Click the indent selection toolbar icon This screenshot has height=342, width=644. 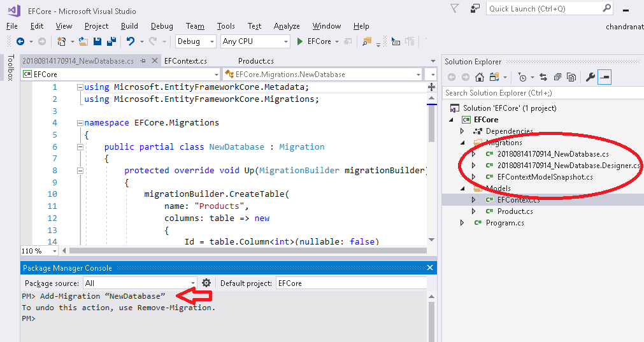click(x=396, y=41)
